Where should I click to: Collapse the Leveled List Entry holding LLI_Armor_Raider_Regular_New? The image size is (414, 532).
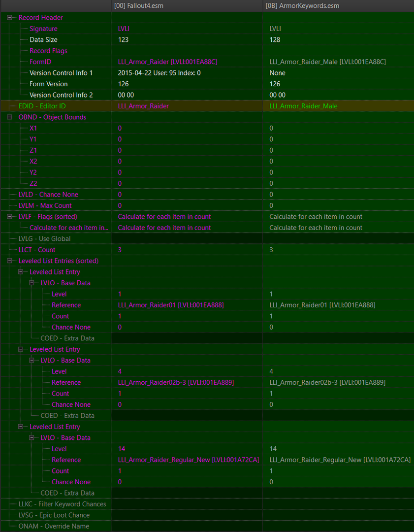21,427
